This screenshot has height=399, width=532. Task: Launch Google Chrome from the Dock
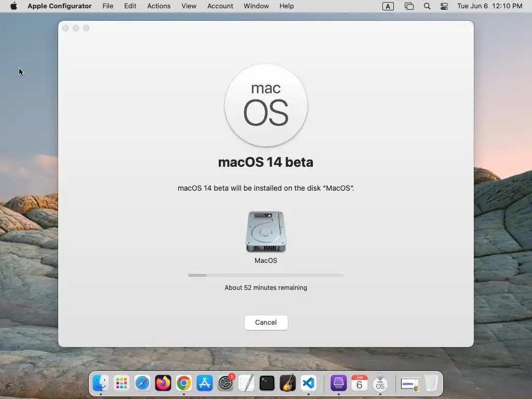click(184, 383)
